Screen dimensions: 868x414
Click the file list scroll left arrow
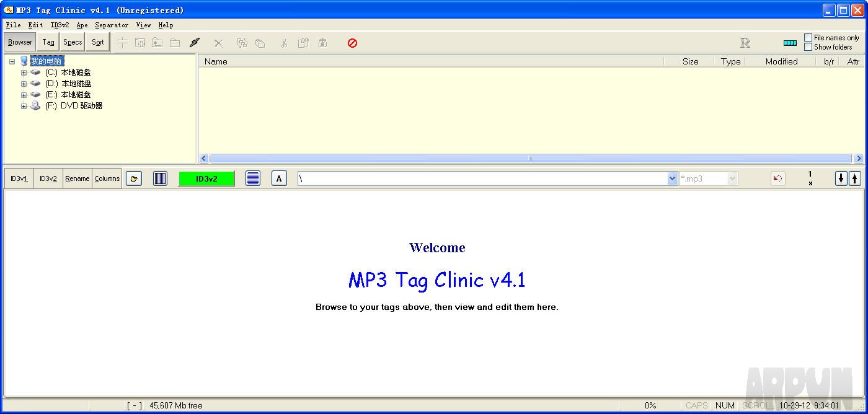(204, 159)
